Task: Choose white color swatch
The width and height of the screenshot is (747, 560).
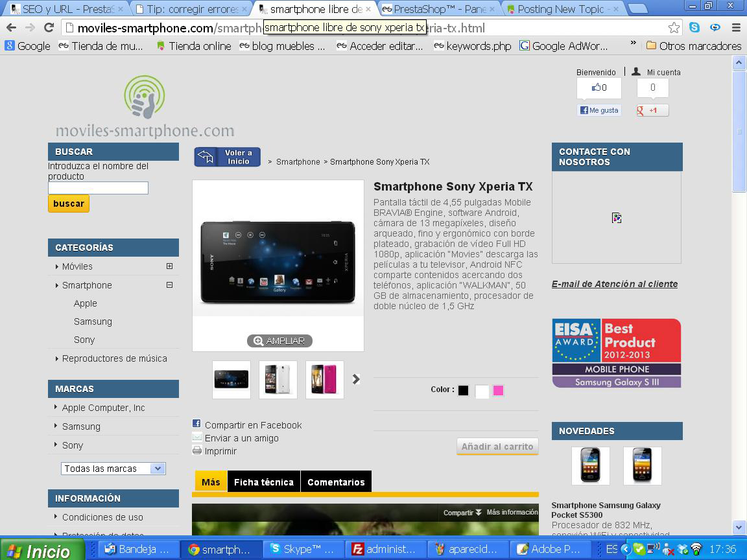Action: coord(482,391)
